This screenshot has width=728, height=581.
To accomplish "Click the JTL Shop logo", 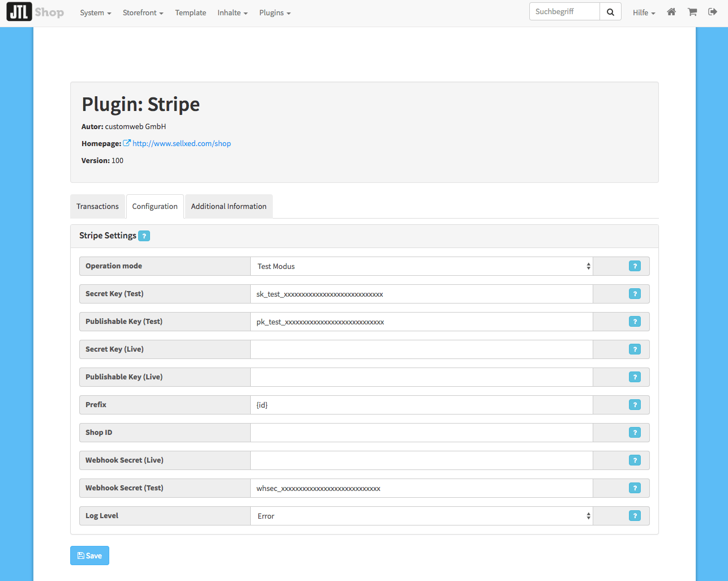I will point(35,12).
